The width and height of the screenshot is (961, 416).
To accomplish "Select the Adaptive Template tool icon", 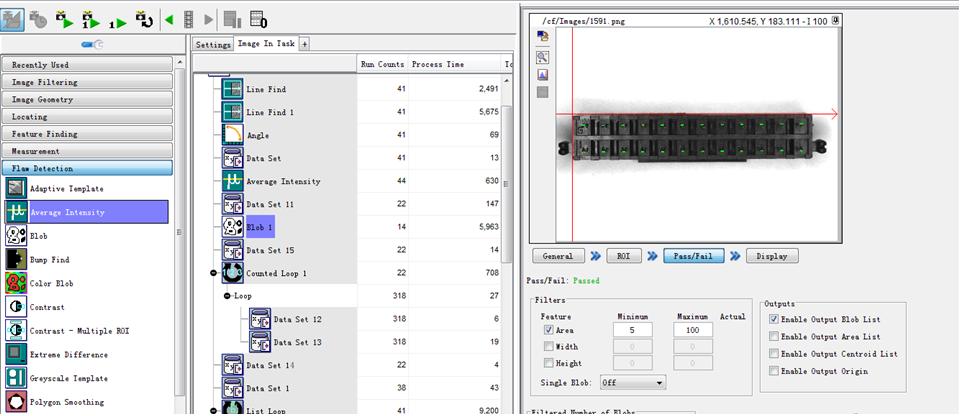I will [x=16, y=189].
